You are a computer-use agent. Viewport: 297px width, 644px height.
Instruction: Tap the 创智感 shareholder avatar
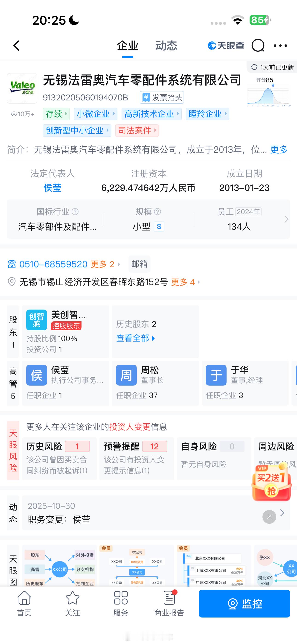[37, 320]
